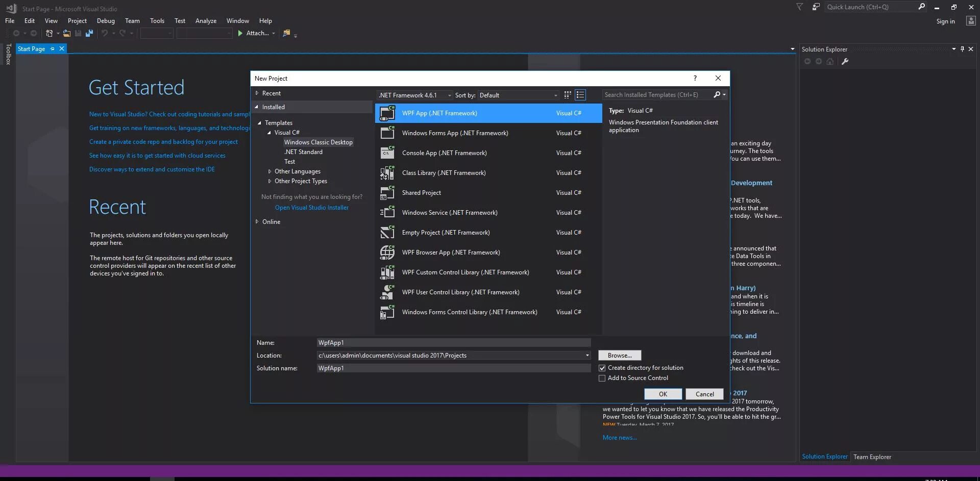The height and width of the screenshot is (481, 980).
Task: Click the More news... link
Action: coord(620,438)
